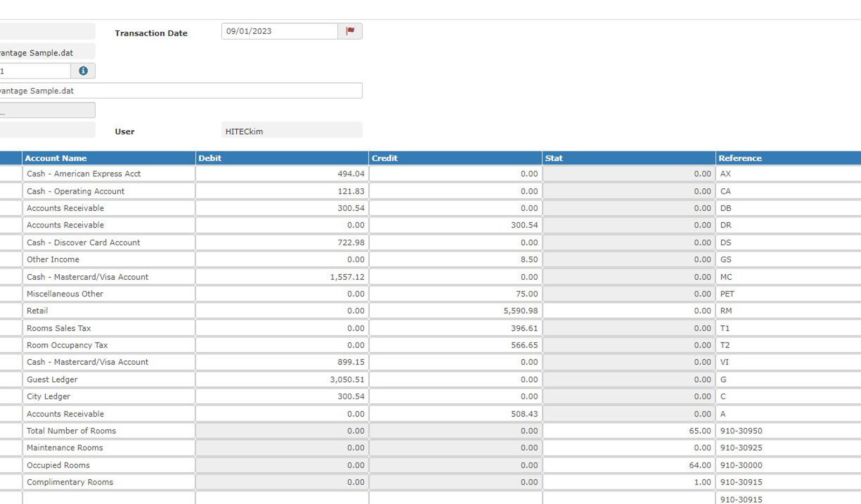The width and height of the screenshot is (861, 504).
Task: Click credit value 396.61
Action: tap(455, 328)
